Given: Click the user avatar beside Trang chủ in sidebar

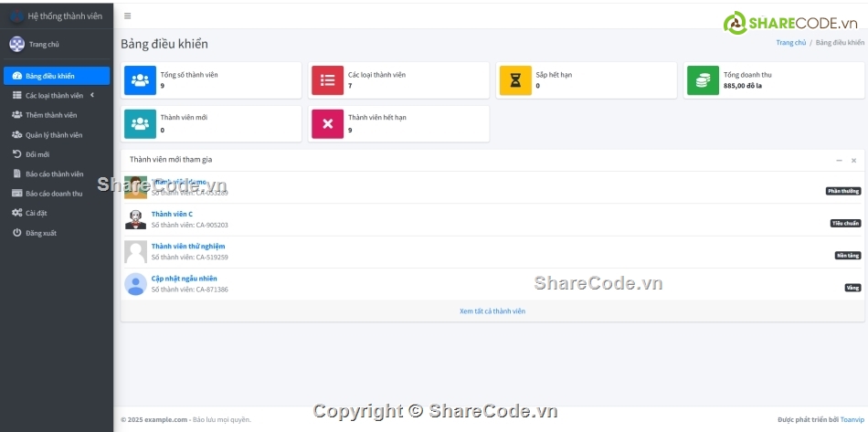Looking at the screenshot, I should coord(17,44).
